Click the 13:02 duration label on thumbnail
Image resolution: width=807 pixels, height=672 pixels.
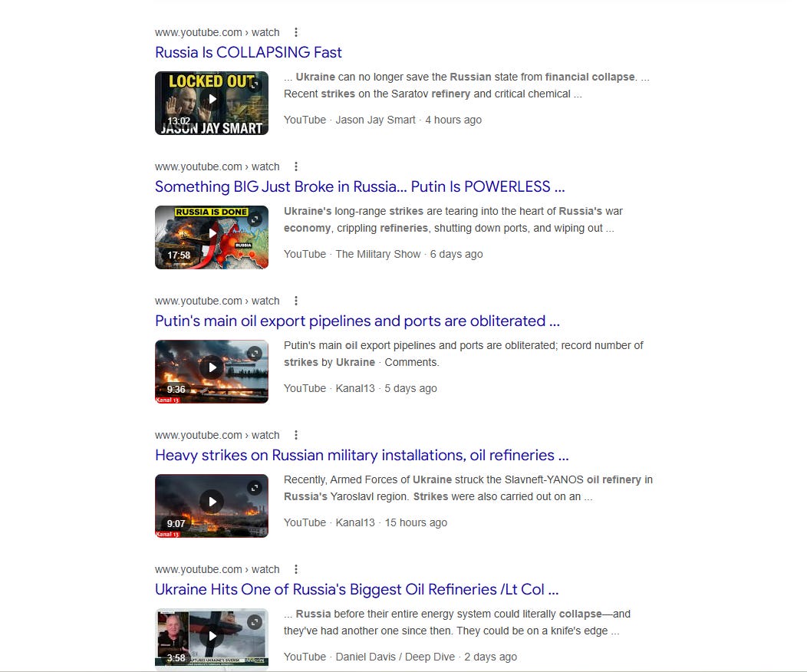pyautogui.click(x=179, y=121)
